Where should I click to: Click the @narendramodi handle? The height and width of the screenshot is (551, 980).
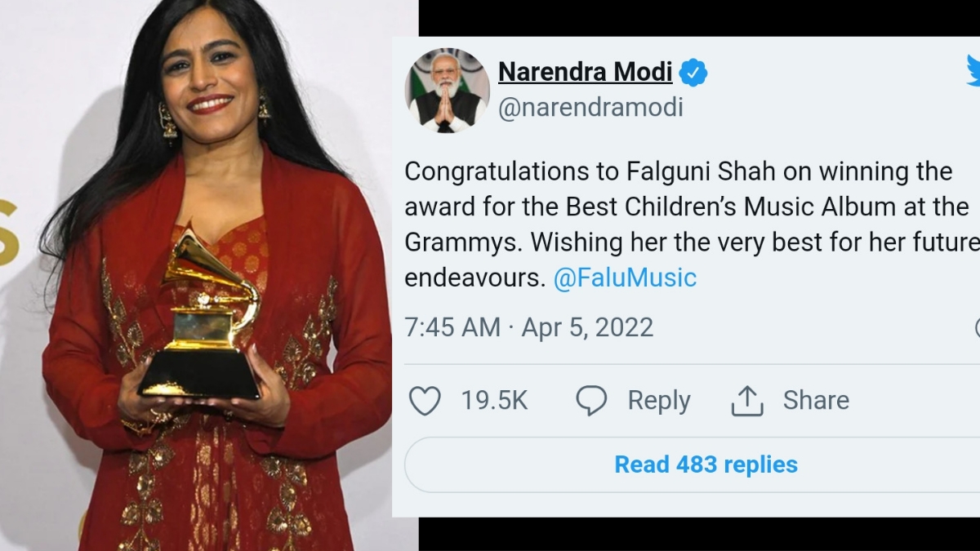(x=590, y=108)
